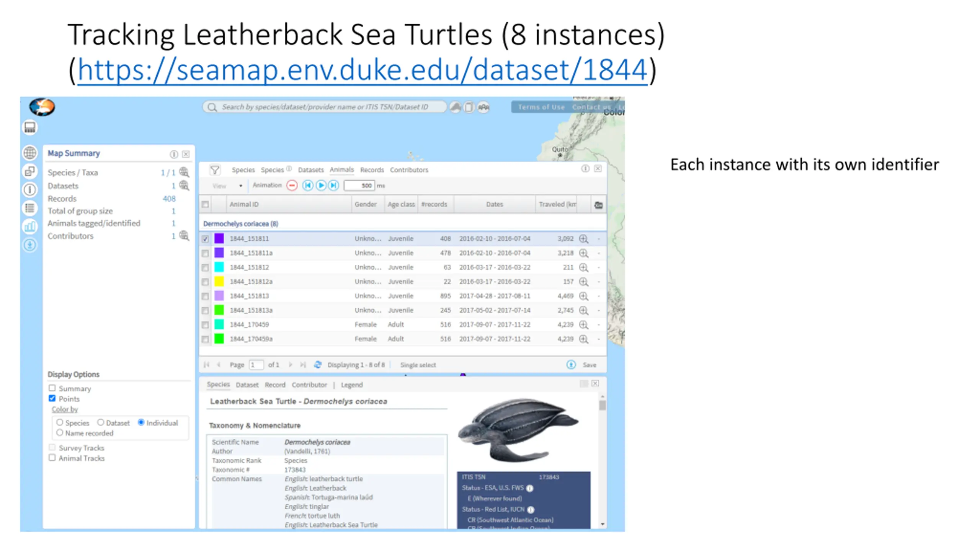
Task: Check animal 1844_151812 checkbox
Action: pyautogui.click(x=206, y=267)
